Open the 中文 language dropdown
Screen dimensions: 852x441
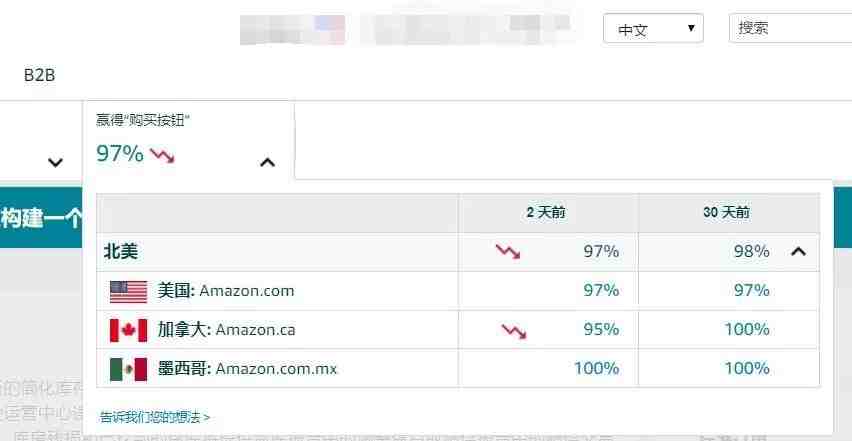pyautogui.click(x=653, y=28)
